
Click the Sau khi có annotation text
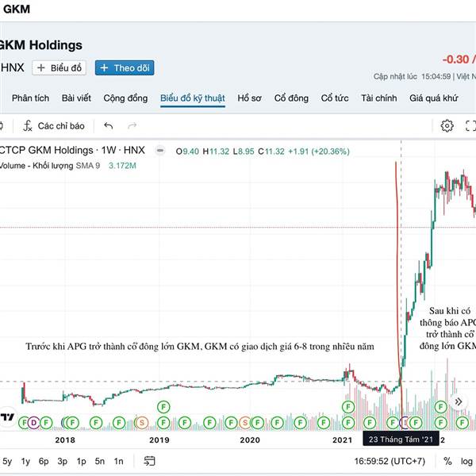click(x=447, y=328)
